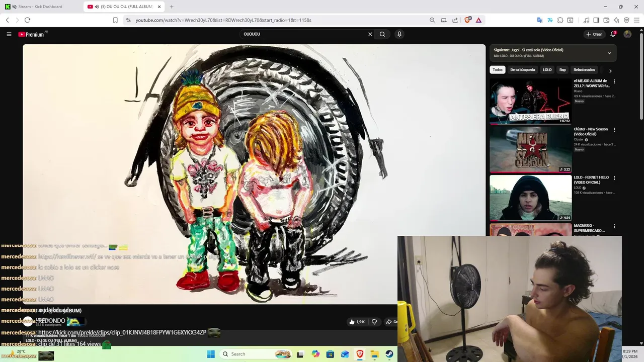The image size is (644, 362).
Task: Open Brave VPN shield icon
Action: (626, 20)
